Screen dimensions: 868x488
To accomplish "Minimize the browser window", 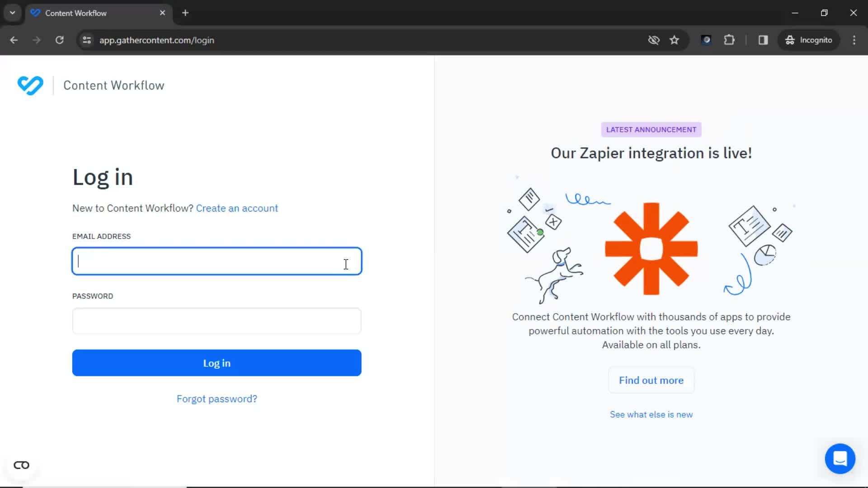I will point(795,13).
